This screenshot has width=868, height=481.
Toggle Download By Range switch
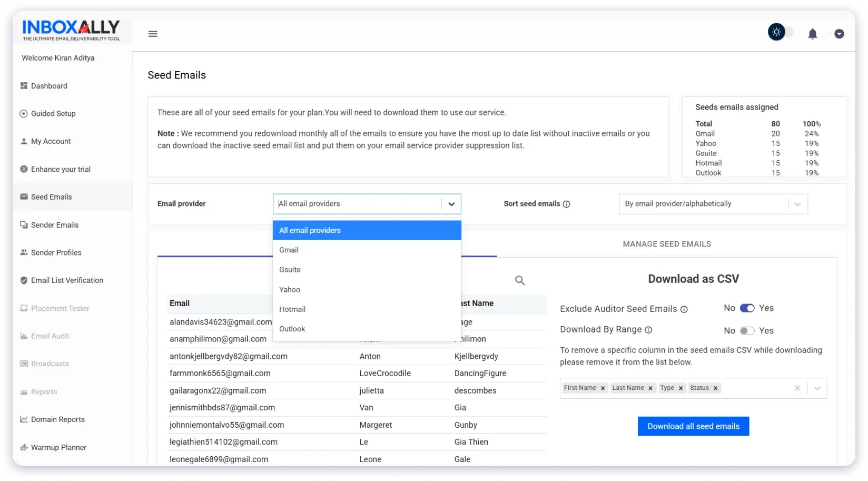[747, 331]
